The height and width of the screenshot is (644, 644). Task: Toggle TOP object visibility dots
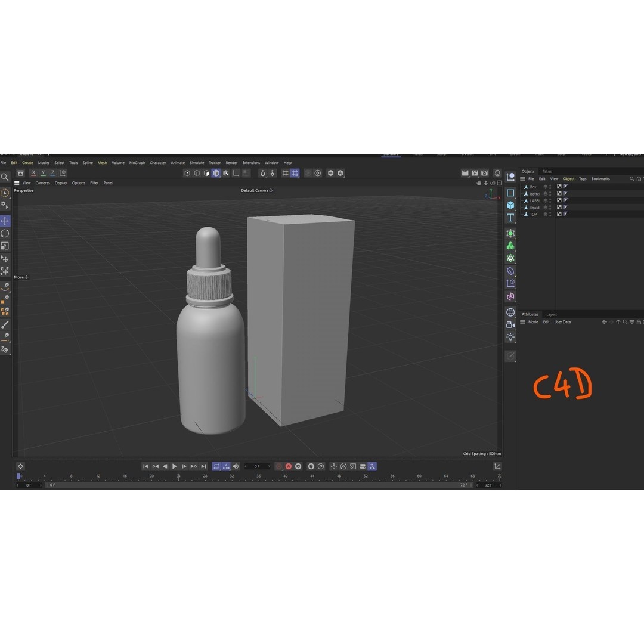(x=550, y=214)
